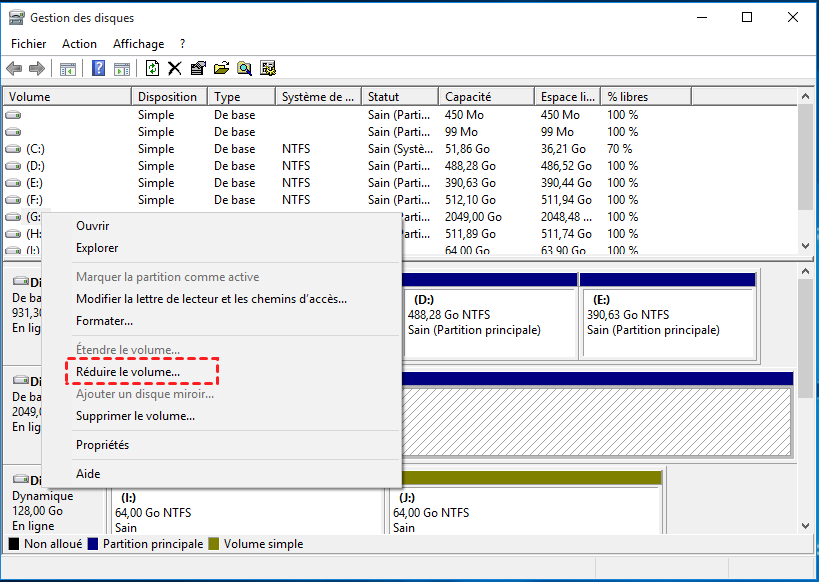Click the drive icon next to (E:)
The image size is (819, 582).
coord(13,183)
